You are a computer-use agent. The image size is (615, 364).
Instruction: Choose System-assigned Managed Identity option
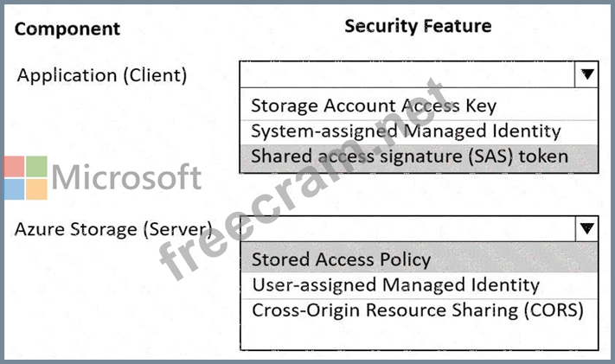tap(419, 131)
